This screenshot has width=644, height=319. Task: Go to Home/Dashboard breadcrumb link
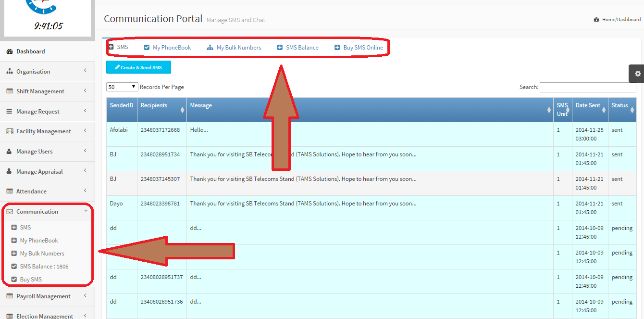621,20
